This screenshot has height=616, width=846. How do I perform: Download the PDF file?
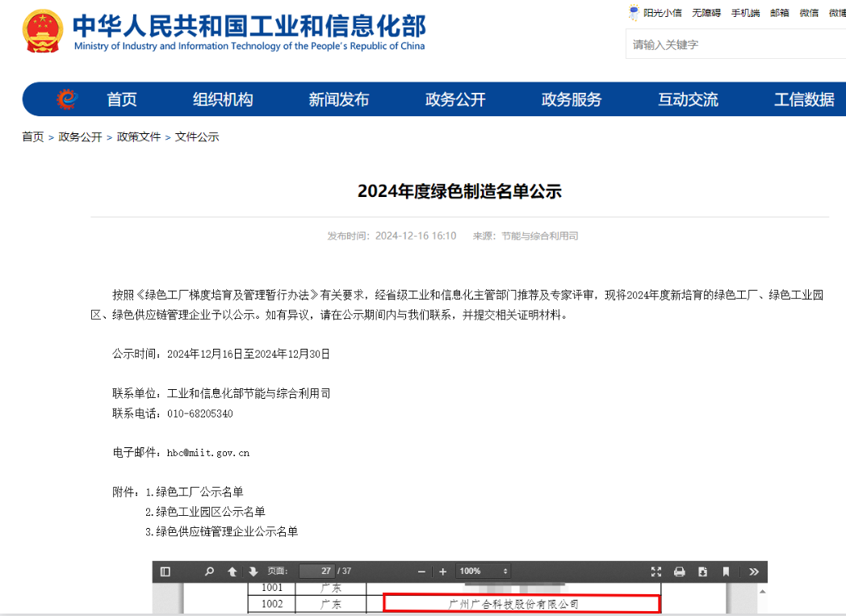[x=703, y=572]
